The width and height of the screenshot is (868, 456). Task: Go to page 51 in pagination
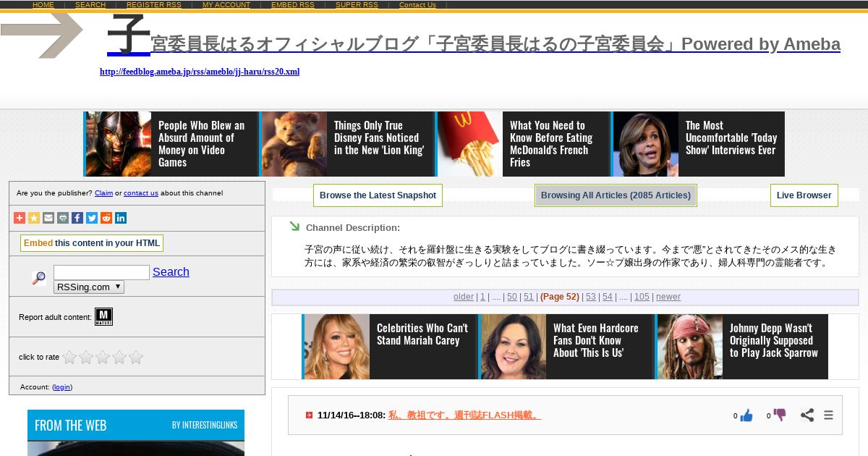click(529, 297)
